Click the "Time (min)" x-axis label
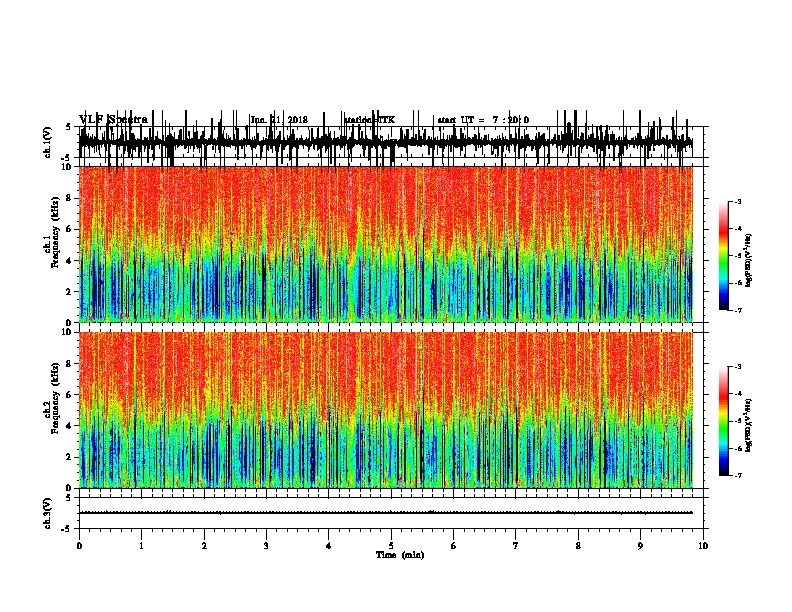792x612 pixels. pos(400,555)
